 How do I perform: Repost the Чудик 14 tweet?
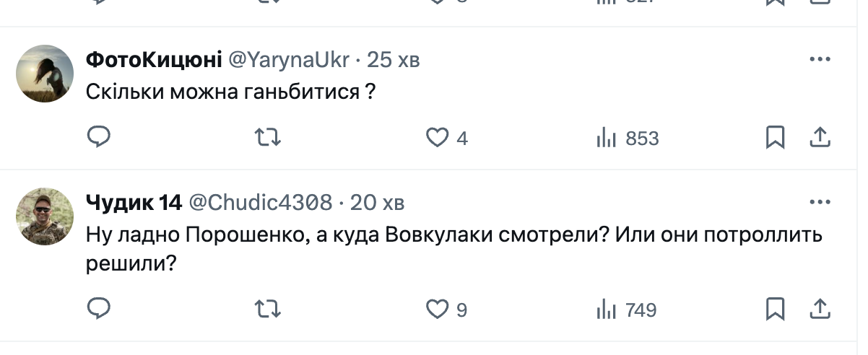coord(269,309)
